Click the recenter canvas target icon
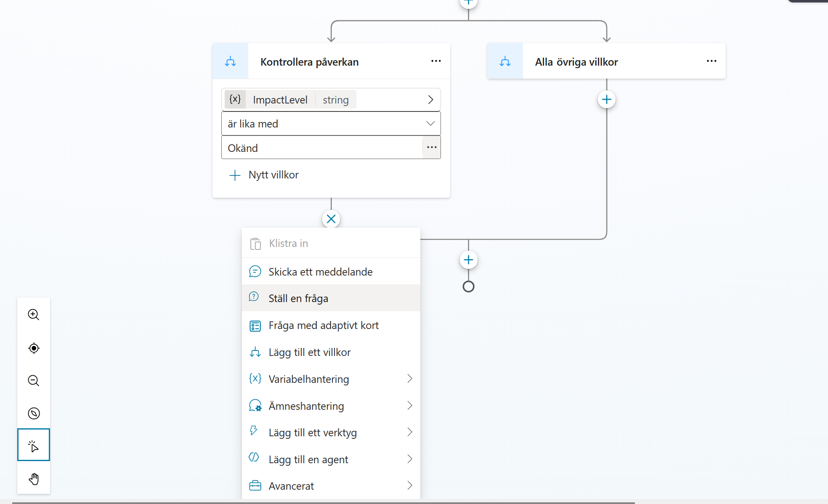 pyautogui.click(x=34, y=348)
